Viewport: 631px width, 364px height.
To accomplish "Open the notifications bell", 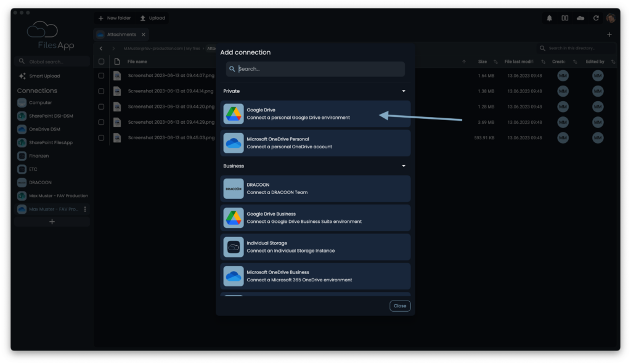I will point(549,18).
